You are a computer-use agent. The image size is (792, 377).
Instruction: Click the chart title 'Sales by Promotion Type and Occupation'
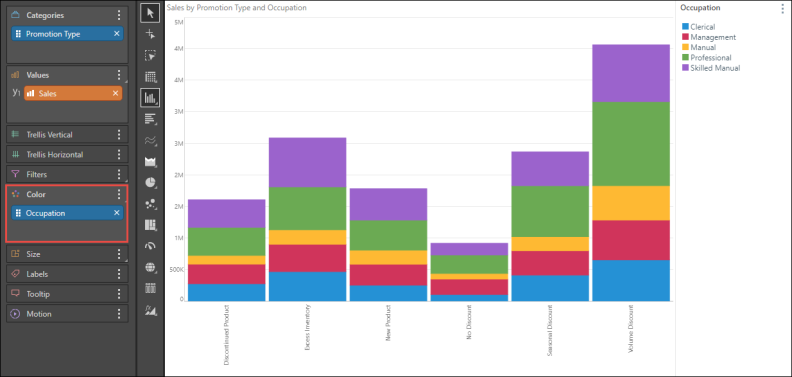[237, 8]
